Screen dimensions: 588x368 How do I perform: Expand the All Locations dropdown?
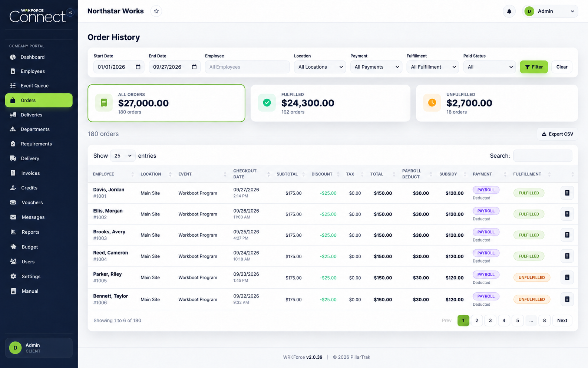pos(320,67)
